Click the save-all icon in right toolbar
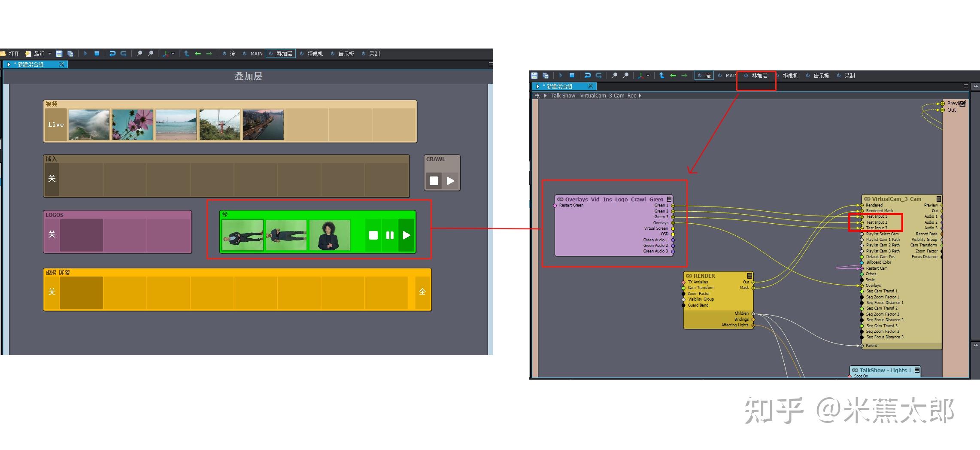980x450 pixels. [x=546, y=76]
